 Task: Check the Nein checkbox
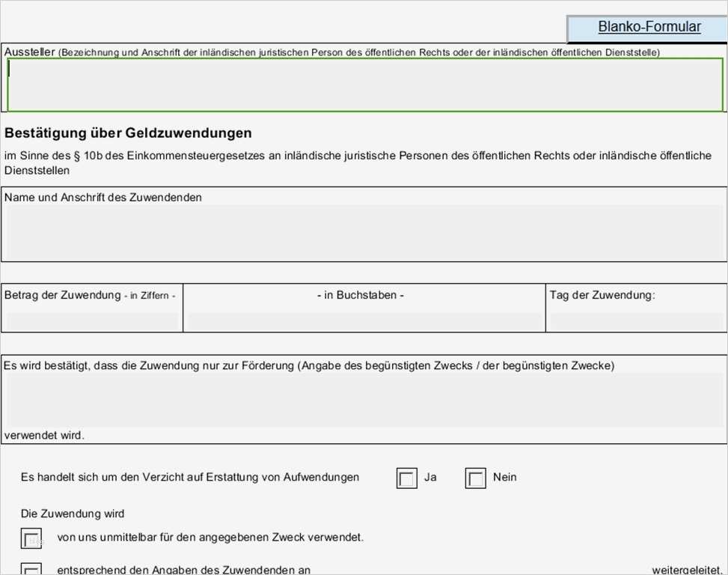click(476, 478)
